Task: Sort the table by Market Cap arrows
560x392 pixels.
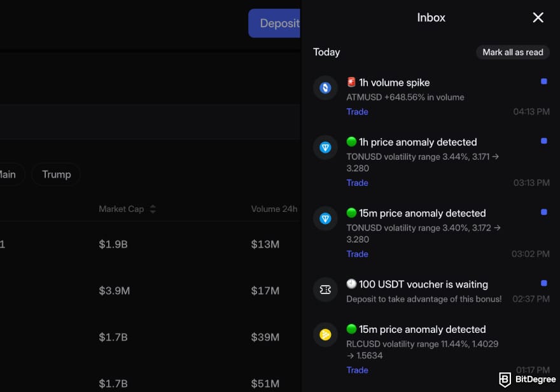Action: point(153,209)
